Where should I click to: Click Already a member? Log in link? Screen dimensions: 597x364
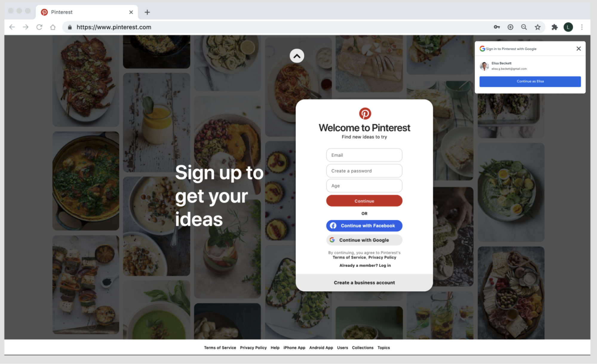pos(364,265)
